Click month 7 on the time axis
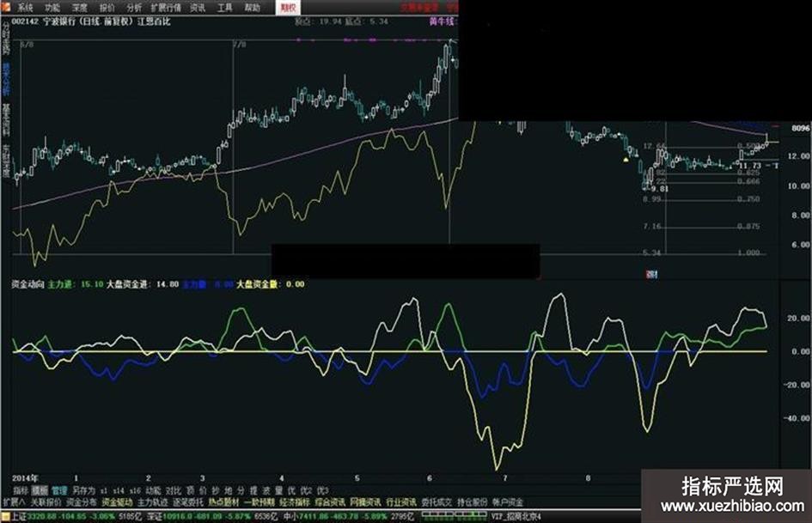The image size is (812, 523). point(505,478)
